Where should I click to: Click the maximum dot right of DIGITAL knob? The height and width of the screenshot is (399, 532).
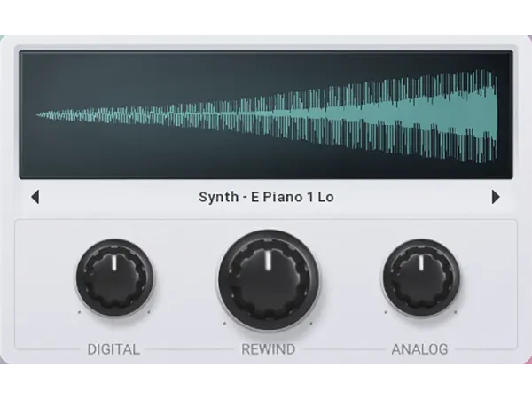pyautogui.click(x=149, y=312)
